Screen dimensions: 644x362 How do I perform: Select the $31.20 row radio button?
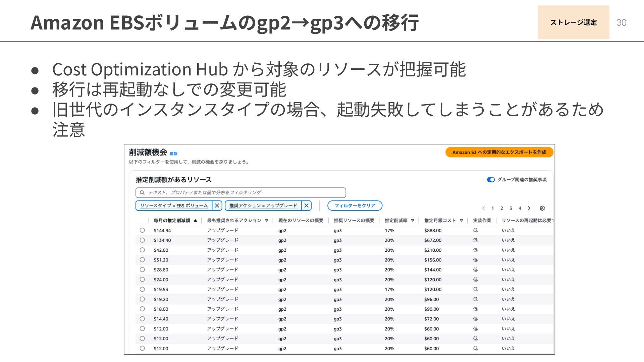pyautogui.click(x=142, y=260)
